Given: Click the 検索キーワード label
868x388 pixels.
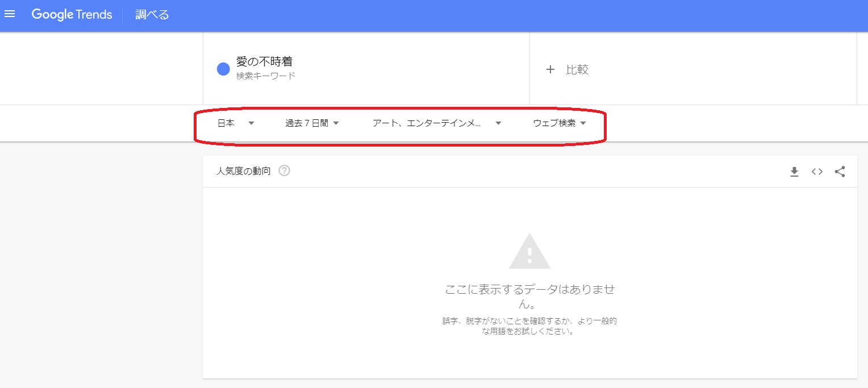Looking at the screenshot, I should tap(266, 76).
